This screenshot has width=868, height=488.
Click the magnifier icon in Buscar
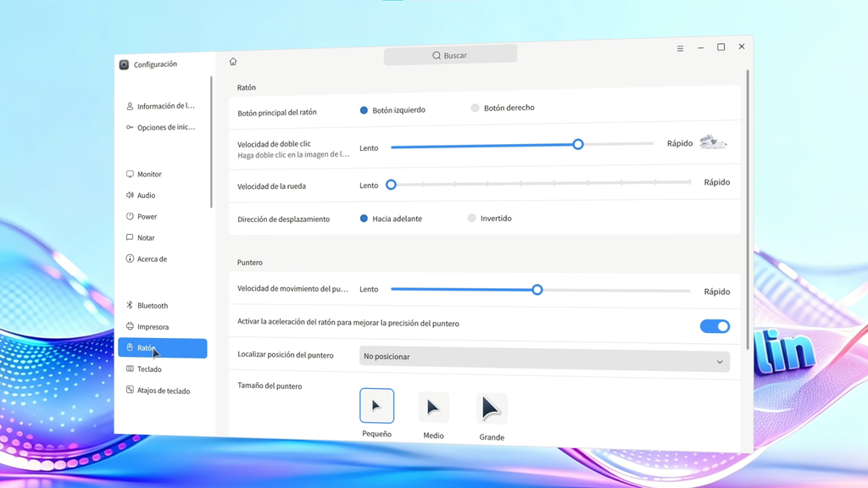point(437,55)
